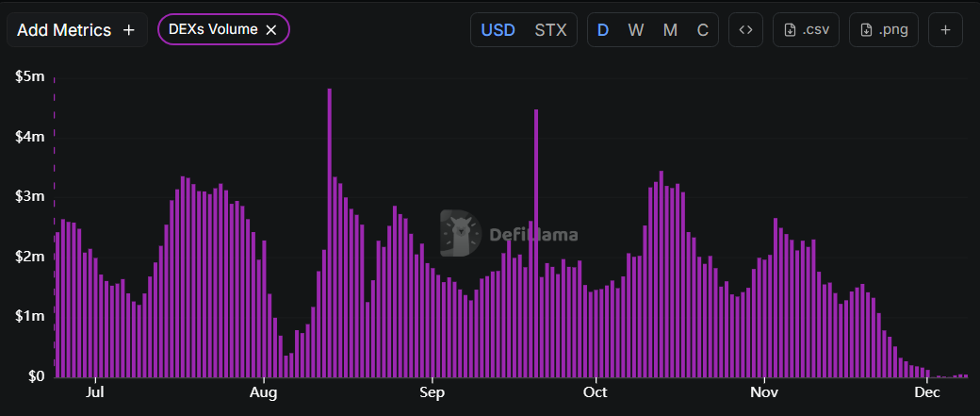The height and width of the screenshot is (416, 980).
Task: Click the Oct label on the x-axis
Action: coord(596,392)
